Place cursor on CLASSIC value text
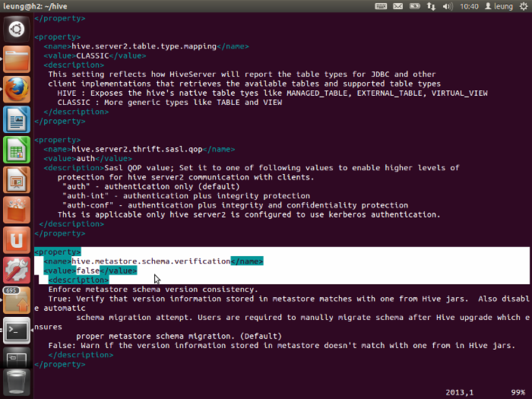532x399 pixels. [x=92, y=55]
